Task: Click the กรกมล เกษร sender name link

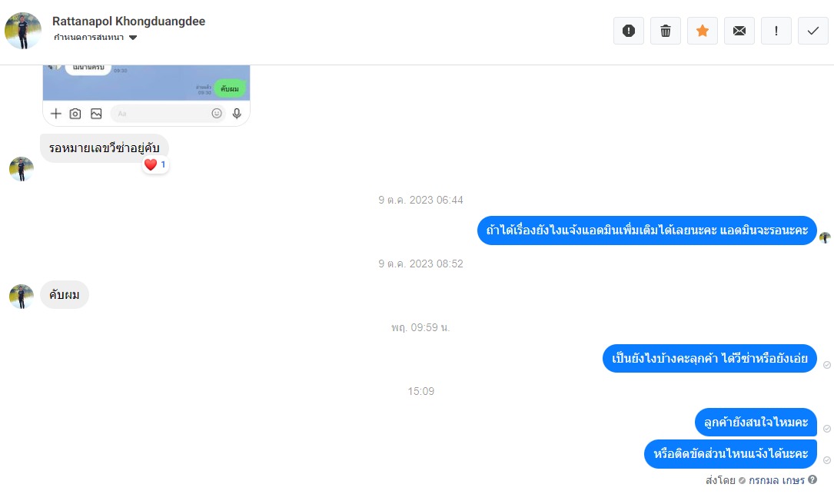Action: (776, 481)
